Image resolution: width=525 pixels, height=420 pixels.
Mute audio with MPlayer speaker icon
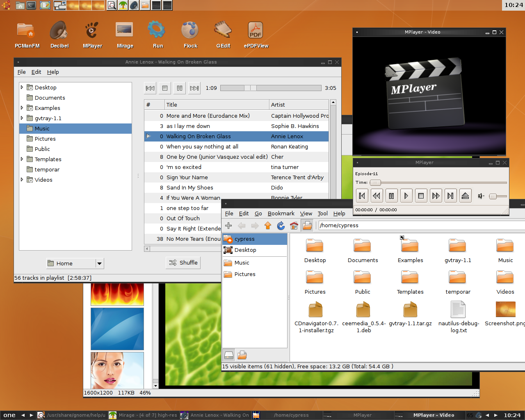(x=481, y=196)
